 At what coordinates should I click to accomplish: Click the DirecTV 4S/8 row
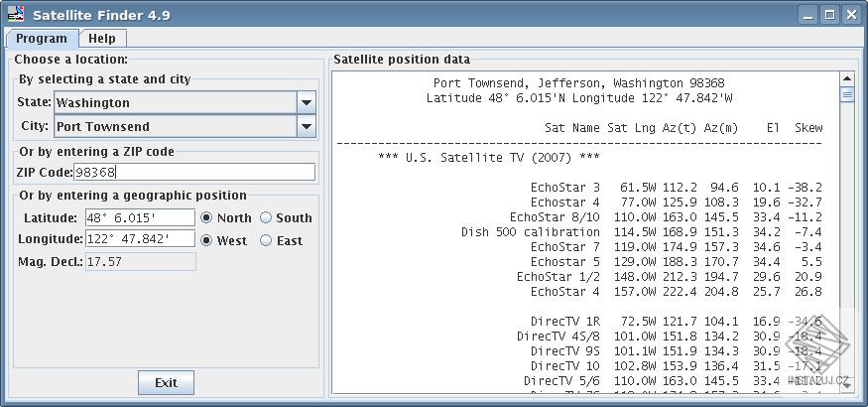point(670,337)
